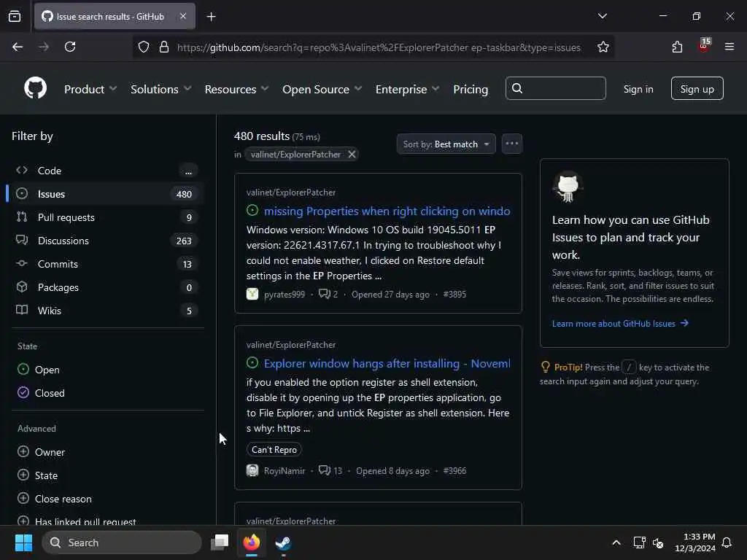Select the Issues filter with 480 results
Image resolution: width=747 pixels, height=560 pixels.
(107, 194)
